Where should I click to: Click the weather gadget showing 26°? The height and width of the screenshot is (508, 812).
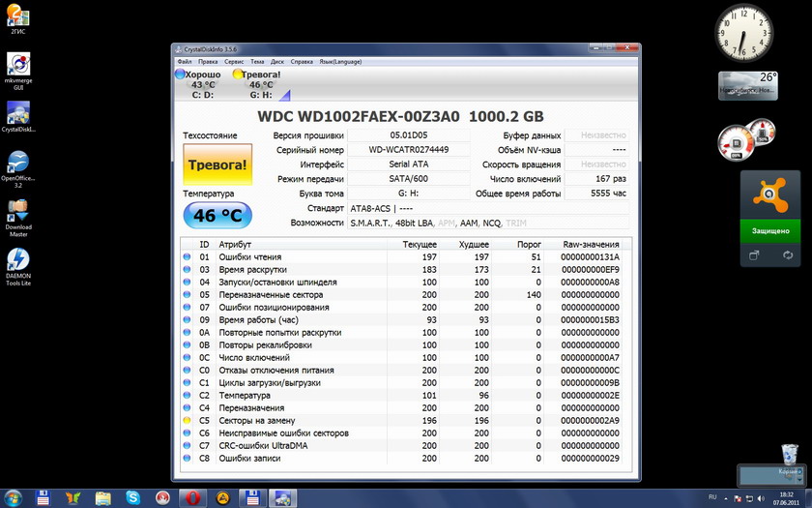pos(748,85)
